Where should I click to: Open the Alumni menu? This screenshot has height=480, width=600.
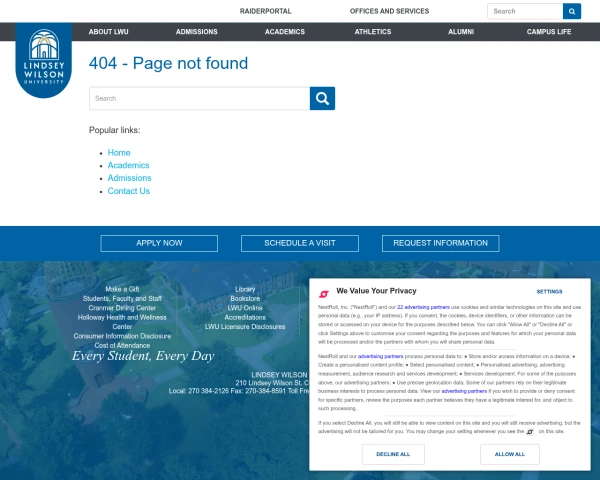(x=461, y=32)
